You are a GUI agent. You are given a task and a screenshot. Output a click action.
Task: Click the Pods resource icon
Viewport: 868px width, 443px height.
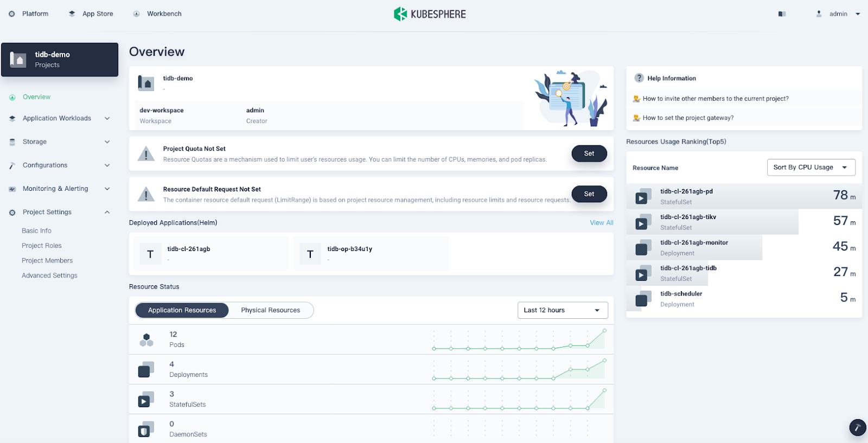146,339
